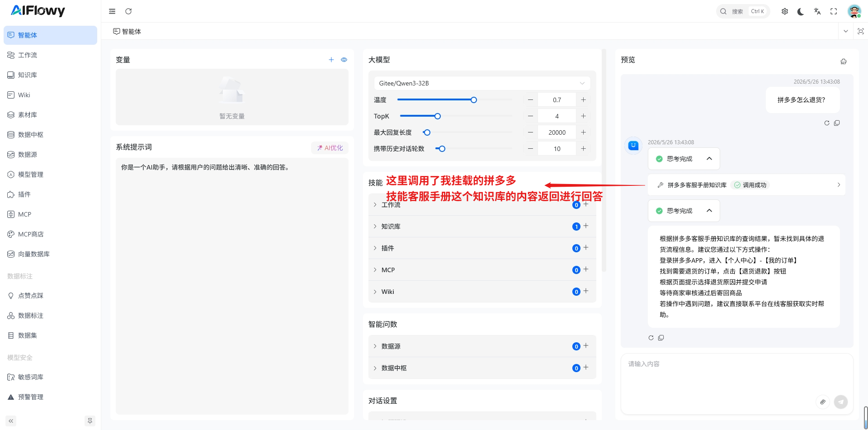
Task: Attach a file in the chat input
Action: (823, 402)
